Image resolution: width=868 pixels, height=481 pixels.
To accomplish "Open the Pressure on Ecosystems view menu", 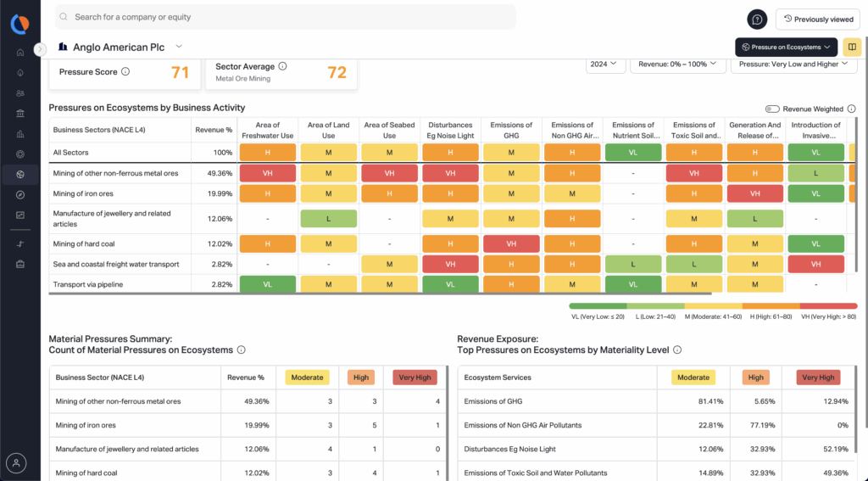I will coord(786,48).
